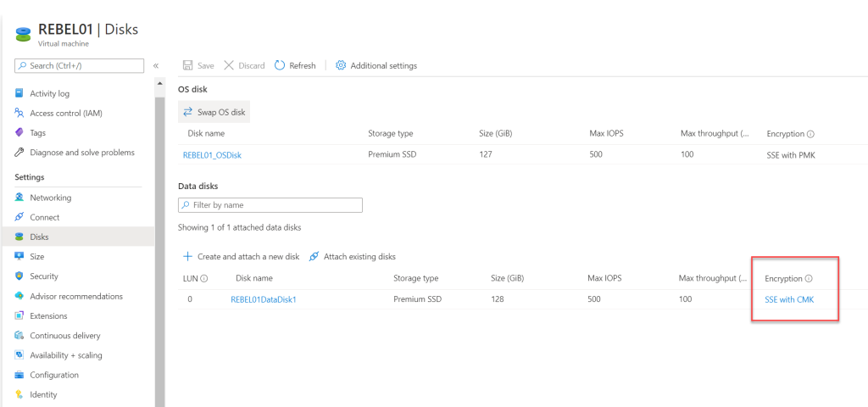The width and height of the screenshot is (868, 407).
Task: Click the SSE with CMK encryption link
Action: [790, 299]
